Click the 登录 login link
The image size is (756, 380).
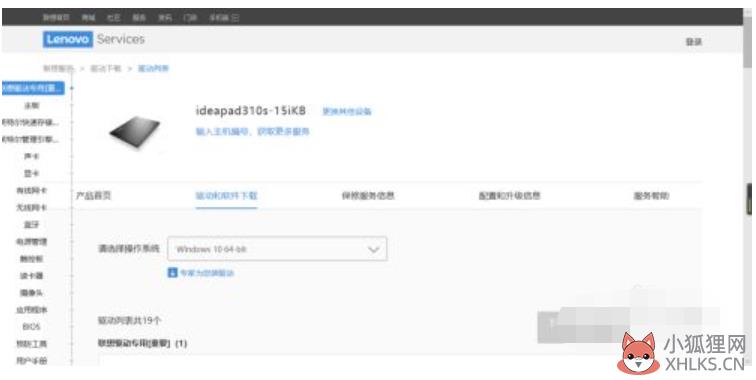[x=694, y=42]
